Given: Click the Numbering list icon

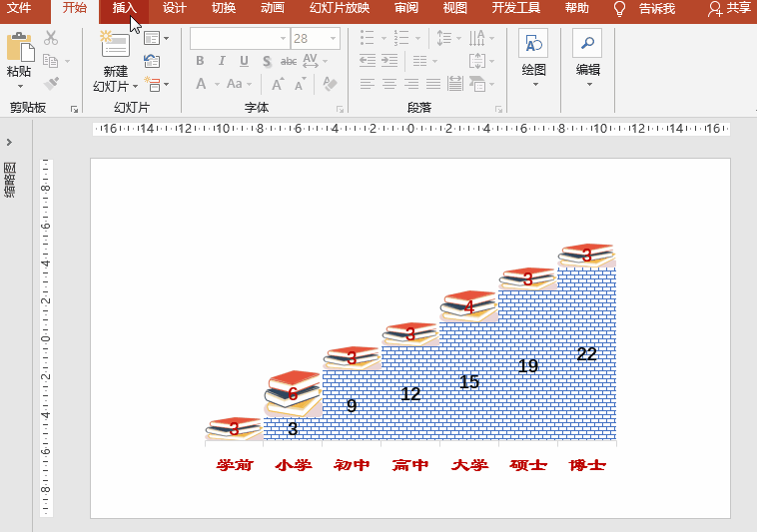Looking at the screenshot, I should tap(401, 38).
